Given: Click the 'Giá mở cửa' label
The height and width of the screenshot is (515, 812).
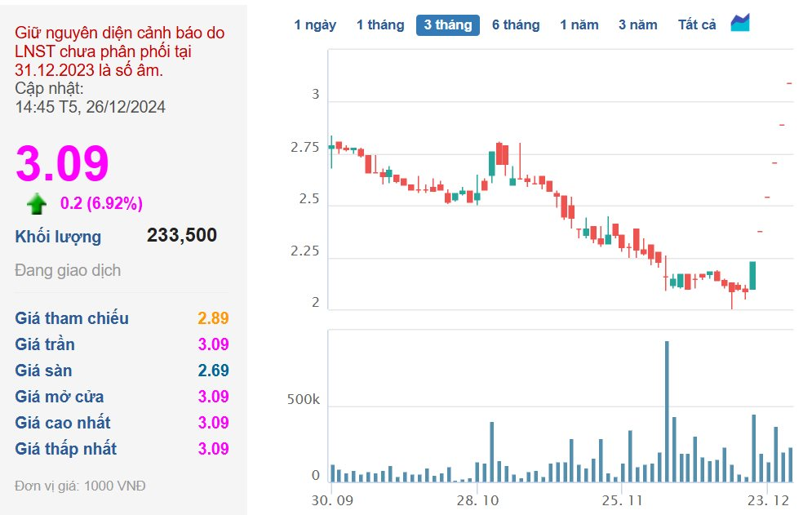Looking at the screenshot, I should tap(59, 397).
